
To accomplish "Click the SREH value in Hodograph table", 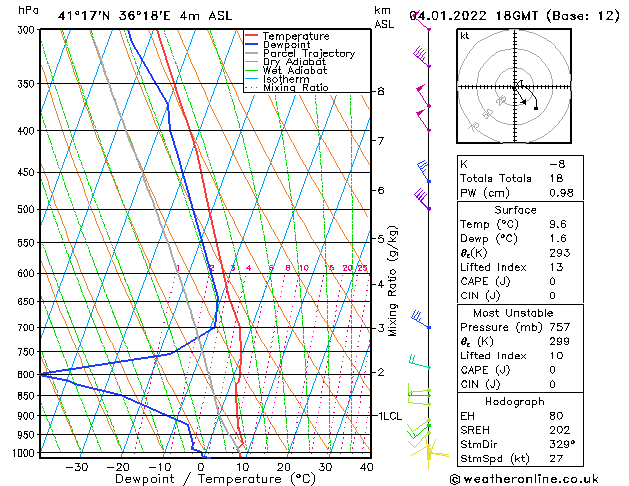I will point(559,430).
